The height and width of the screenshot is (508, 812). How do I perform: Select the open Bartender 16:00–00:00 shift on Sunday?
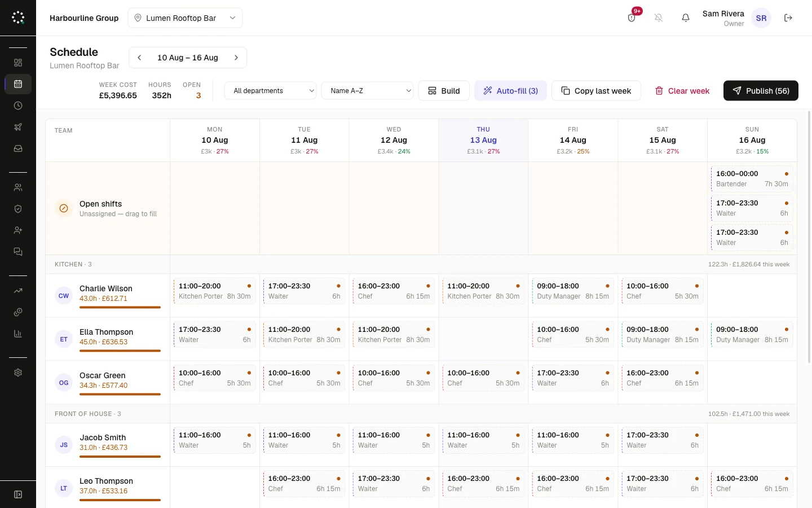coord(752,179)
